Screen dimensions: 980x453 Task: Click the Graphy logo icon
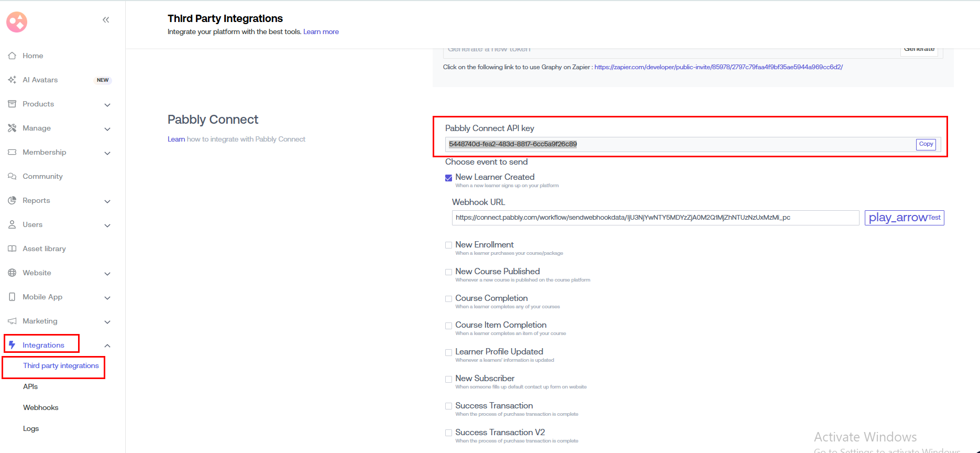tap(17, 22)
